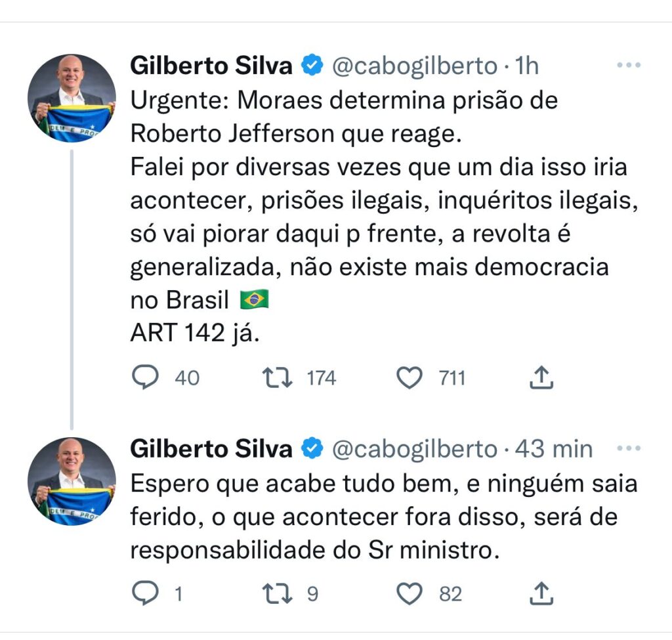Click the profile picture on first tweet
672x640 pixels.
click(x=72, y=98)
